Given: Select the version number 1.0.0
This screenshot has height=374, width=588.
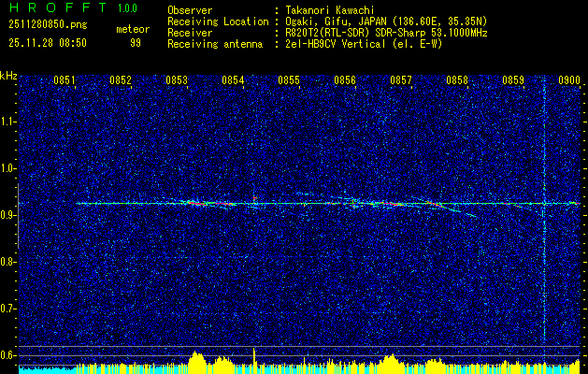Looking at the screenshot, I should point(127,8).
